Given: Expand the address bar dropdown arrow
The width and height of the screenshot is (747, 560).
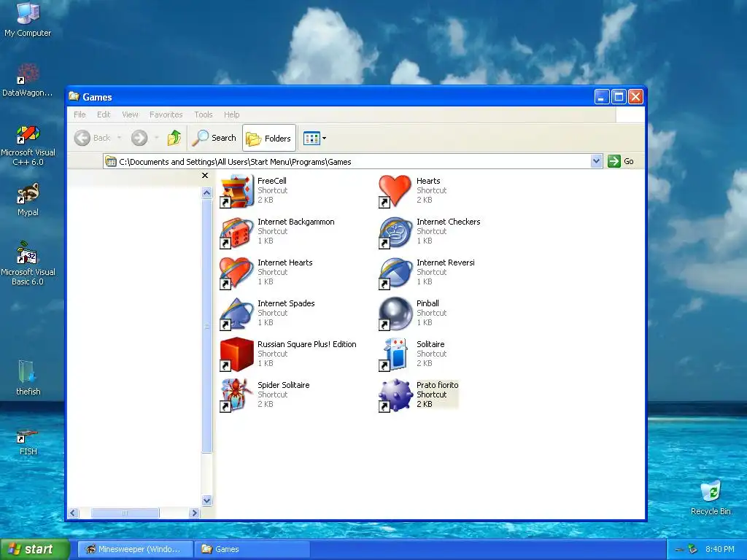Looking at the screenshot, I should pos(596,161).
